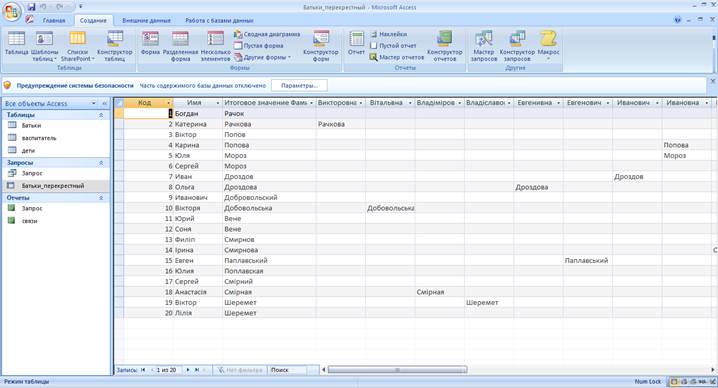Select the row with Анастасія
The width and height of the screenshot is (718, 388).
click(119, 292)
